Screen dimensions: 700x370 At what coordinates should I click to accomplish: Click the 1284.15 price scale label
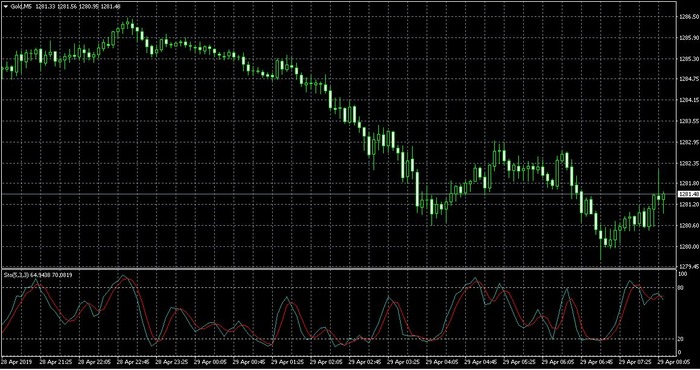(688, 100)
